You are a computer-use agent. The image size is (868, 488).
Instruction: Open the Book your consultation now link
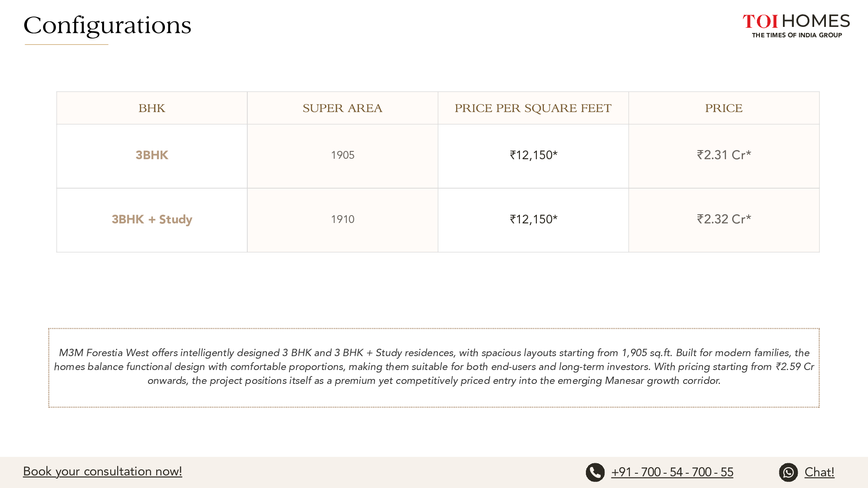pos(102,472)
